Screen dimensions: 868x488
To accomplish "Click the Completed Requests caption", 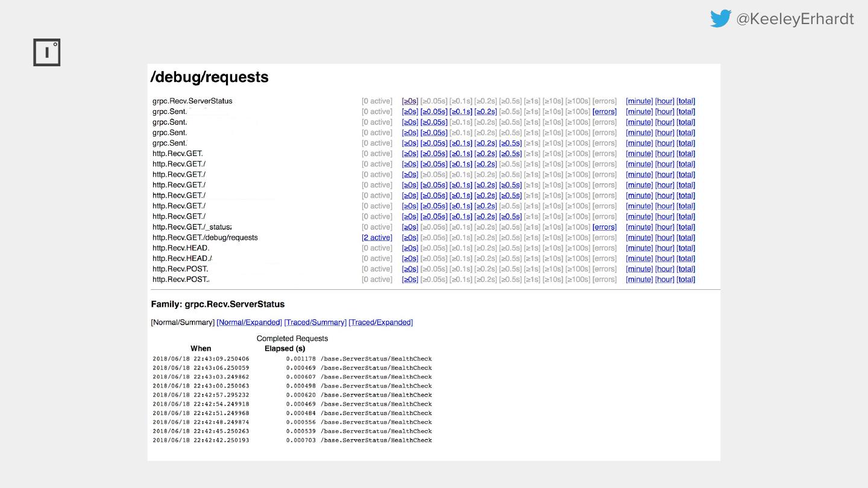I will [292, 339].
